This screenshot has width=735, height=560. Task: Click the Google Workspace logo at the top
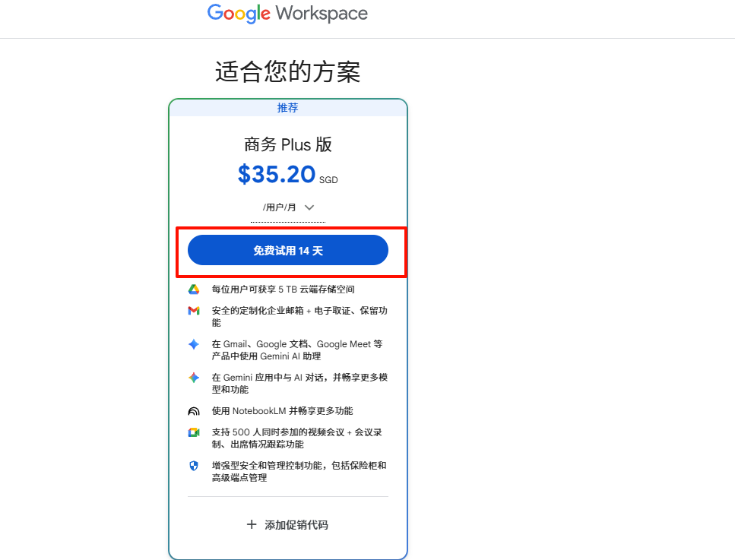coord(287,14)
